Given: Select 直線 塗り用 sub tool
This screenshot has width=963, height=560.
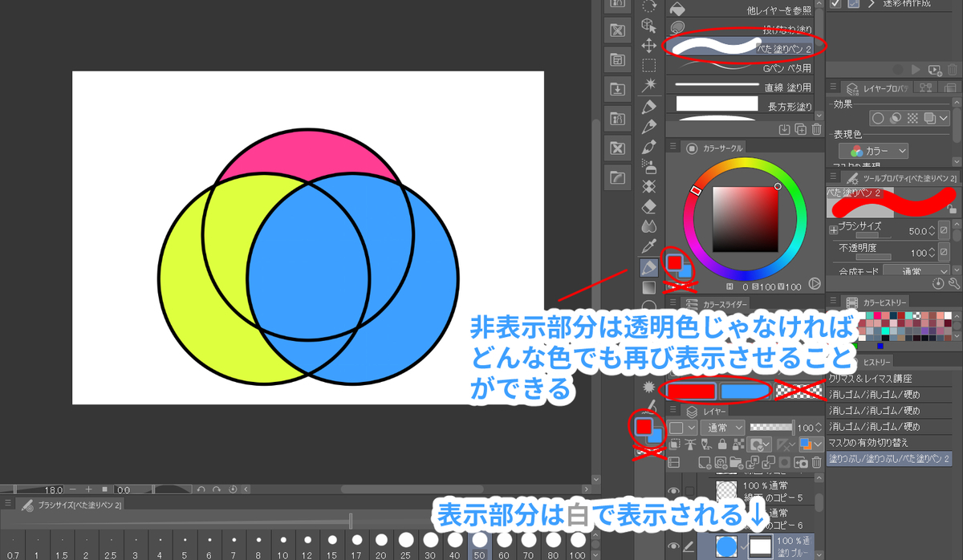Looking at the screenshot, I should tap(739, 86).
